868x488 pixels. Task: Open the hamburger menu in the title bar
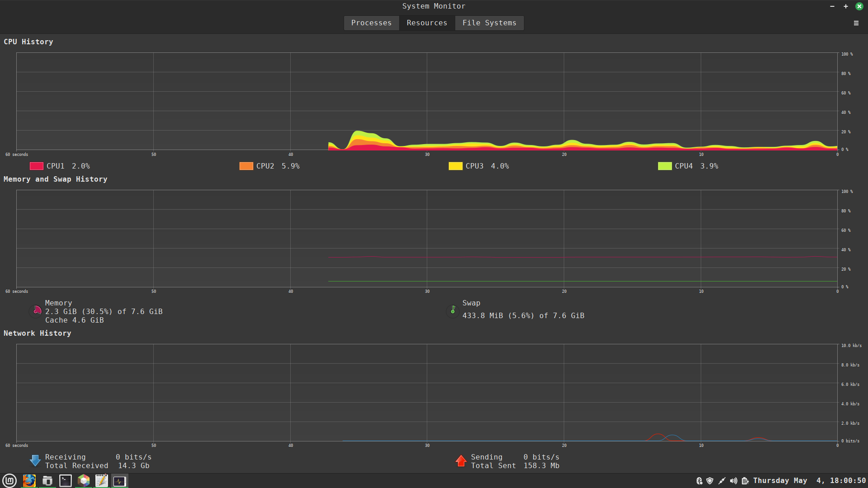(856, 23)
